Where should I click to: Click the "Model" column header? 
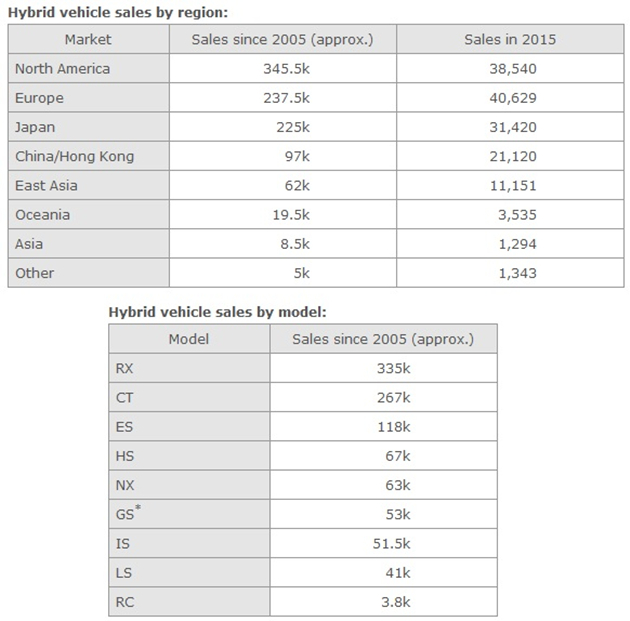click(188, 339)
